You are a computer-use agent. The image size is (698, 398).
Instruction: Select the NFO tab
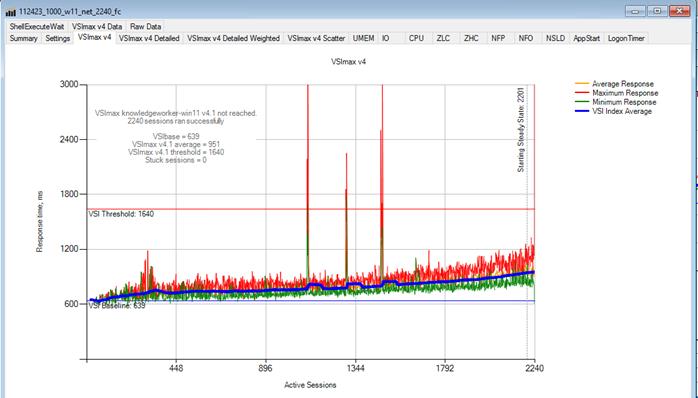(526, 38)
